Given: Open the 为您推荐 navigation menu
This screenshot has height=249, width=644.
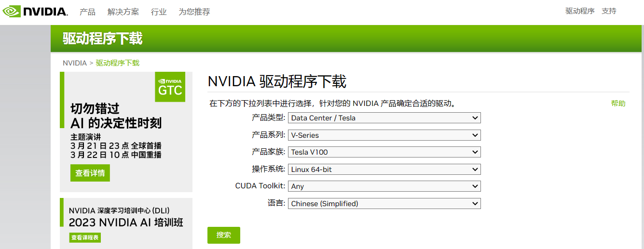Looking at the screenshot, I should pos(194,12).
